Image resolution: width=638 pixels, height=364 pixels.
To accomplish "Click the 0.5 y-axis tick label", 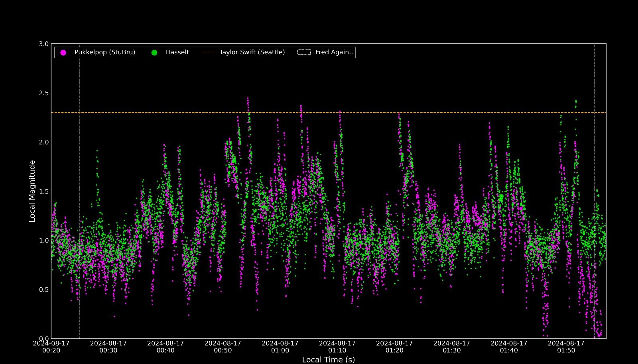I will point(44,290).
